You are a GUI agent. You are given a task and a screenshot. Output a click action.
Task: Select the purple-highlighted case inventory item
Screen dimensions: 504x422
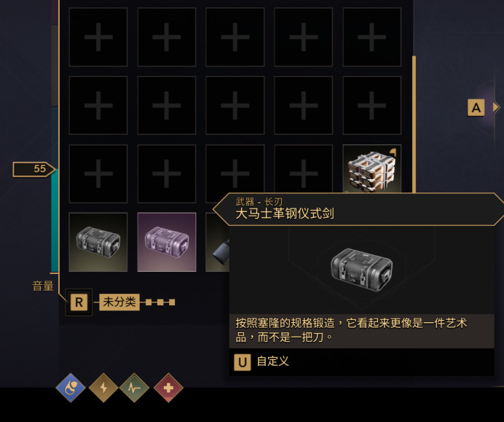pyautogui.click(x=167, y=242)
